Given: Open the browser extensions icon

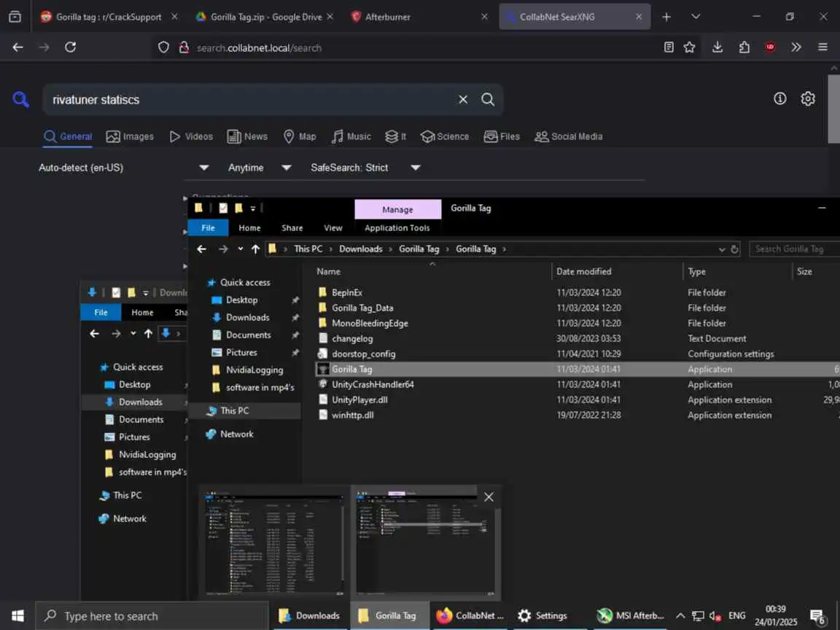Looking at the screenshot, I should [x=744, y=47].
